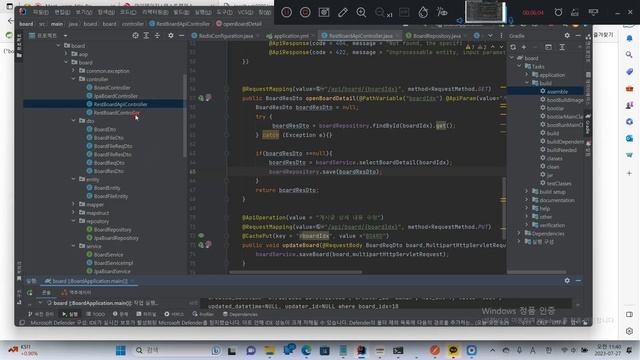Viewport: 640px width, 360px height.
Task: Click screenshot capture icon in recorder toolbar
Action: tap(324, 12)
